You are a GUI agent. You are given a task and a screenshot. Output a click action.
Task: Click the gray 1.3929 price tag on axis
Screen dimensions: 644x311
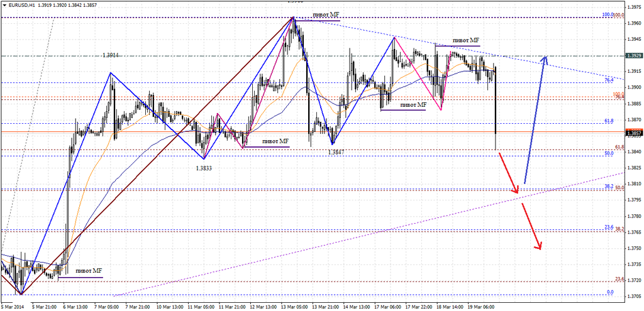tap(633, 56)
